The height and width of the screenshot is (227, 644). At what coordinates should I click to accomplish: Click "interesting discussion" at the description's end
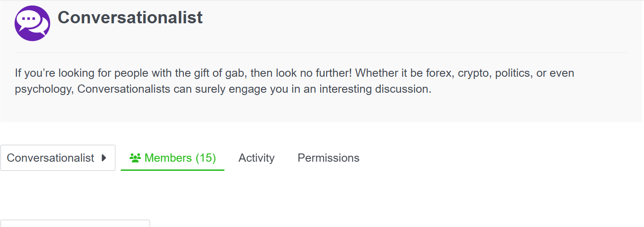374,89
